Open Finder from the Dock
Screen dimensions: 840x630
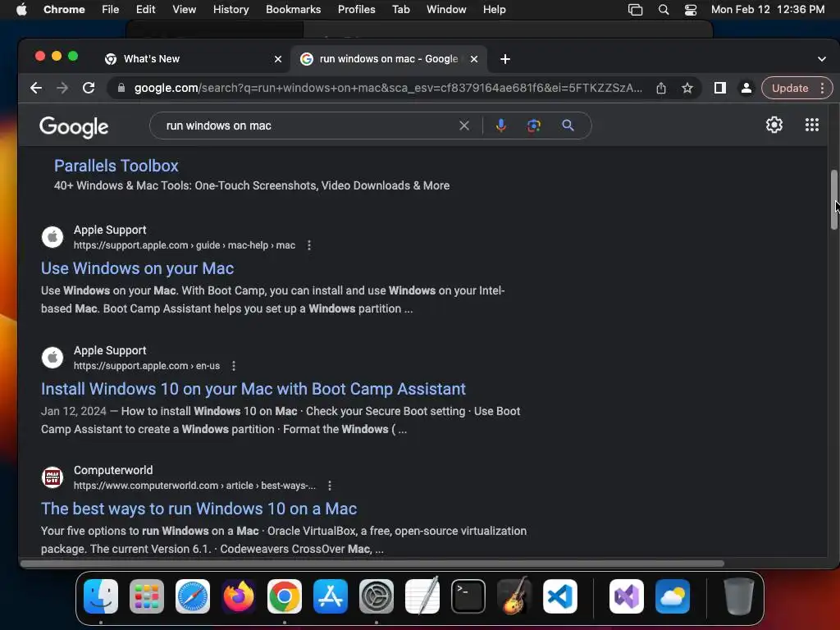(101, 596)
